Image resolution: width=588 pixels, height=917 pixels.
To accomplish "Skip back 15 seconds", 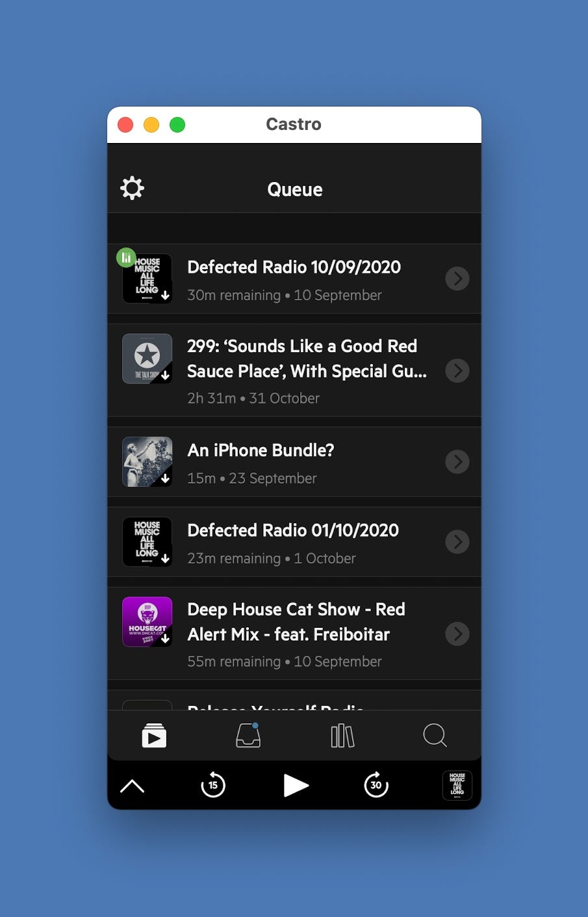I will (213, 785).
